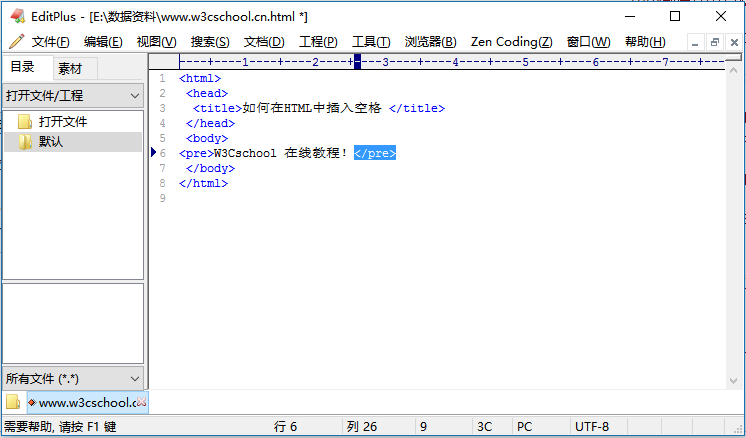Click the EditPlus app icon in title bar

(x=16, y=16)
